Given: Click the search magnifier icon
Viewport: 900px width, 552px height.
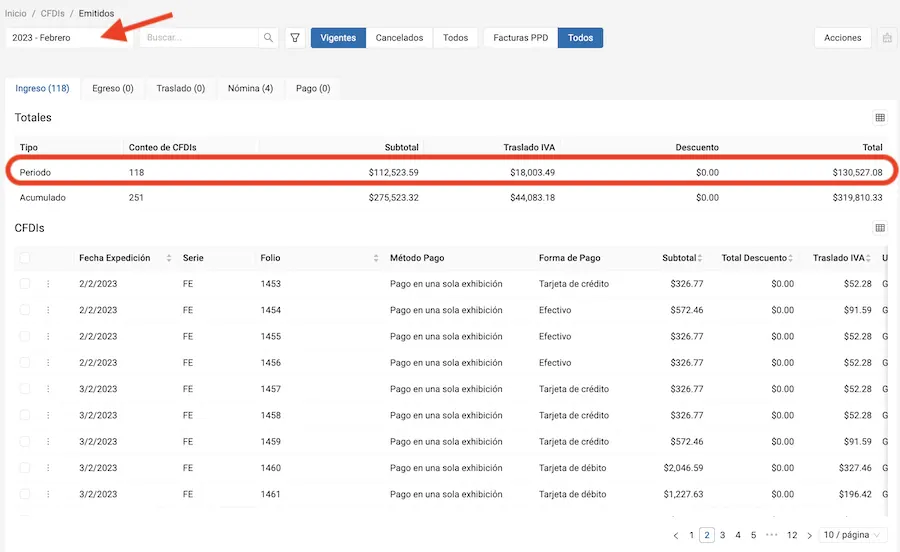Looking at the screenshot, I should pyautogui.click(x=268, y=38).
